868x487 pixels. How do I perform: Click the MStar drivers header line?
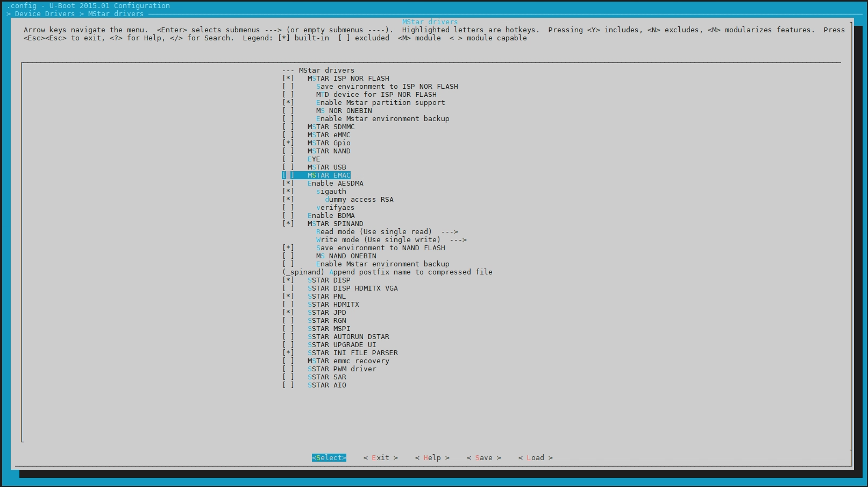pyautogui.click(x=318, y=70)
